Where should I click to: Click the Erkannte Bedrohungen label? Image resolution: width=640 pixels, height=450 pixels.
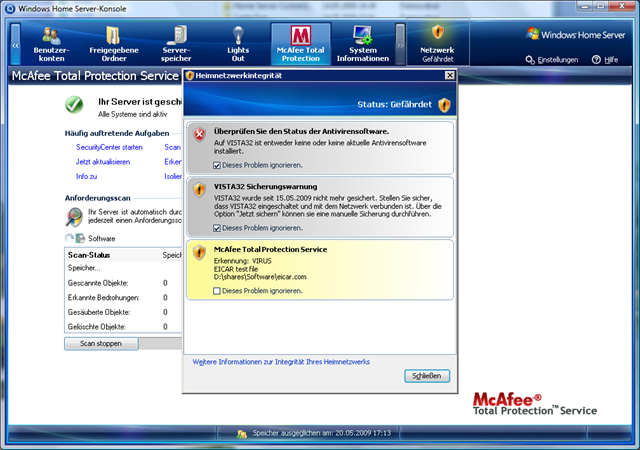[104, 298]
